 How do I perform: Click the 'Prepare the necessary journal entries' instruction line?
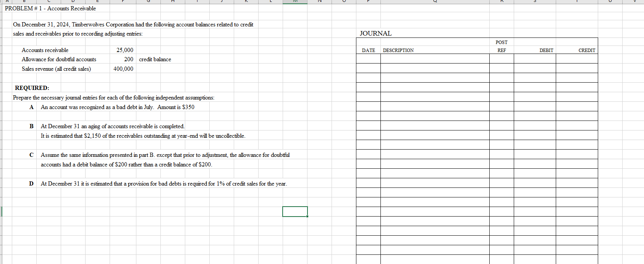pyautogui.click(x=113, y=98)
